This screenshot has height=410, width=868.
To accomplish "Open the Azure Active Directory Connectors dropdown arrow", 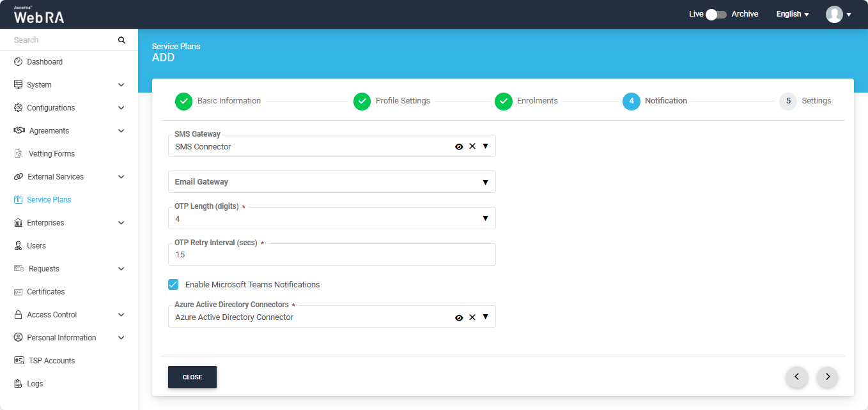I will (x=485, y=317).
